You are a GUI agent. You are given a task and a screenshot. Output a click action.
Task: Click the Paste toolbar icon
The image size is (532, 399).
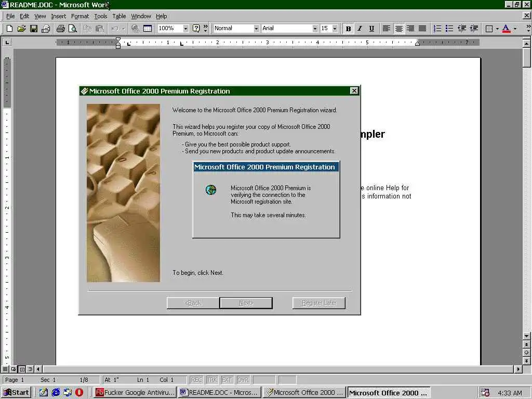99,29
